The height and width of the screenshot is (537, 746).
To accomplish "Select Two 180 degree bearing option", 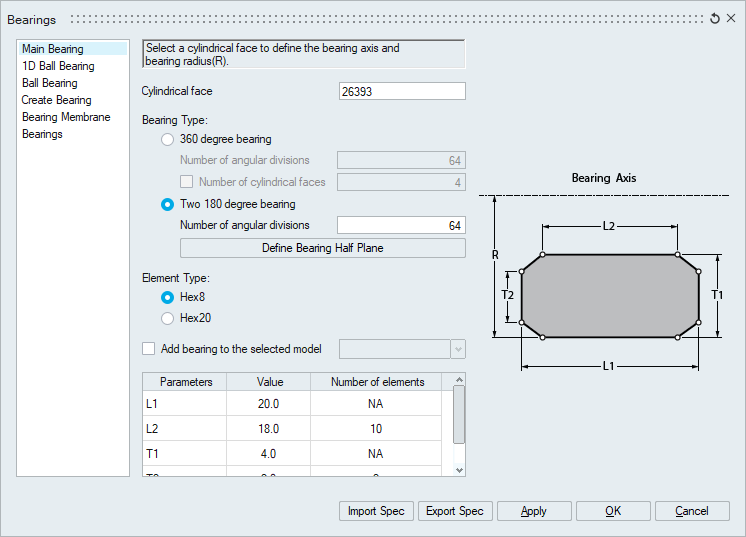I will pos(168,204).
